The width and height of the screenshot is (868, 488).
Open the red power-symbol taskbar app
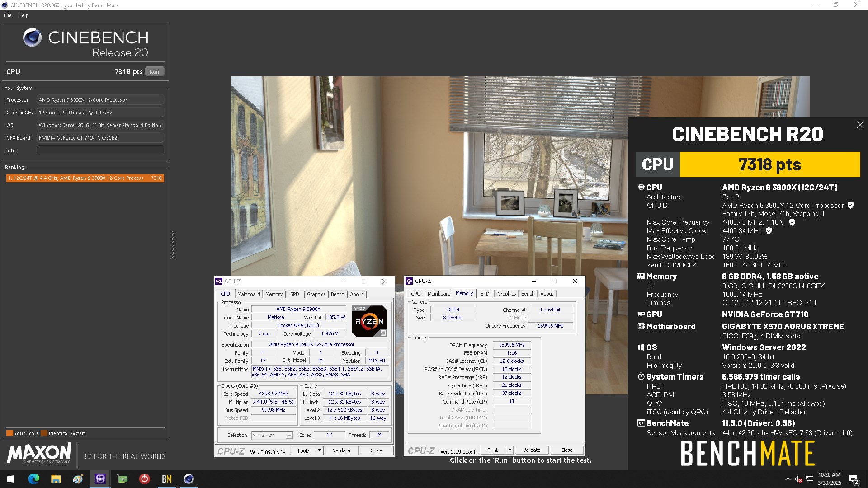[x=144, y=479]
